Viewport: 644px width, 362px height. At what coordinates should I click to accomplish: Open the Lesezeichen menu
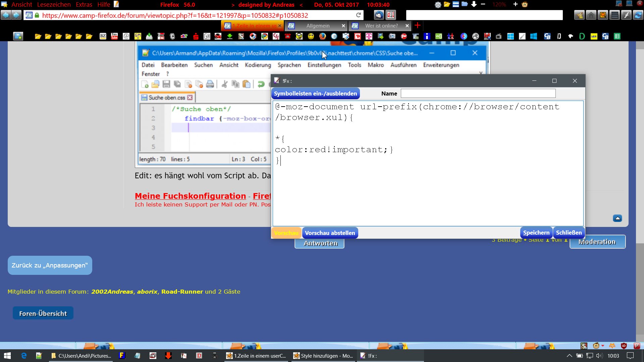click(x=54, y=5)
